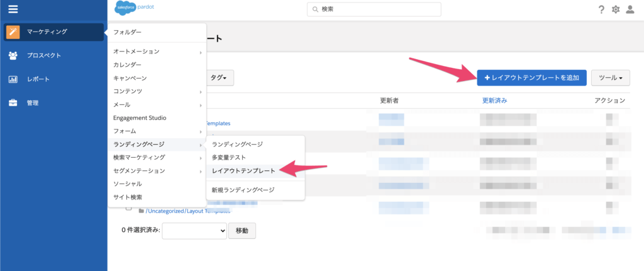Select レイアウトテンプレート in the submenu

242,170
